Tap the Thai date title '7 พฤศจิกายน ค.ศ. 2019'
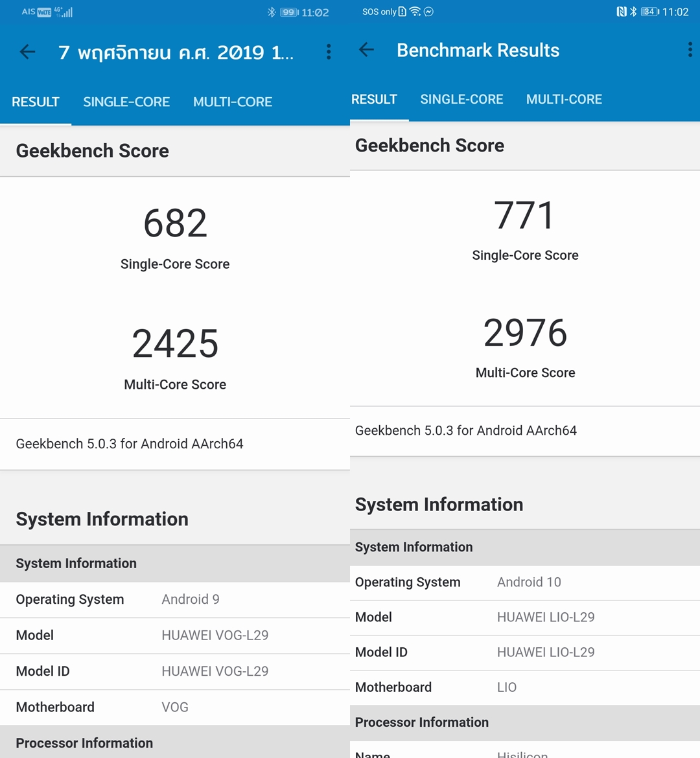This screenshot has height=758, width=700. tap(176, 52)
